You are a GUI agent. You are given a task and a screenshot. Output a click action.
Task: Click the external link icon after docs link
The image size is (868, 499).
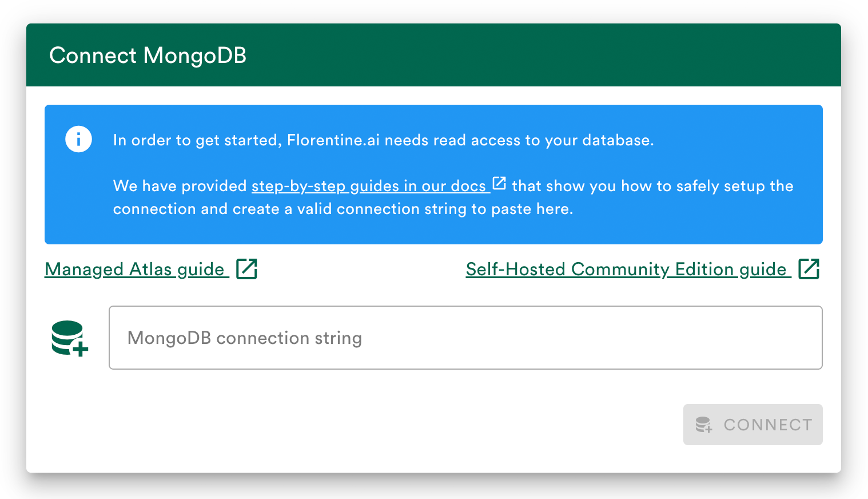(x=499, y=183)
